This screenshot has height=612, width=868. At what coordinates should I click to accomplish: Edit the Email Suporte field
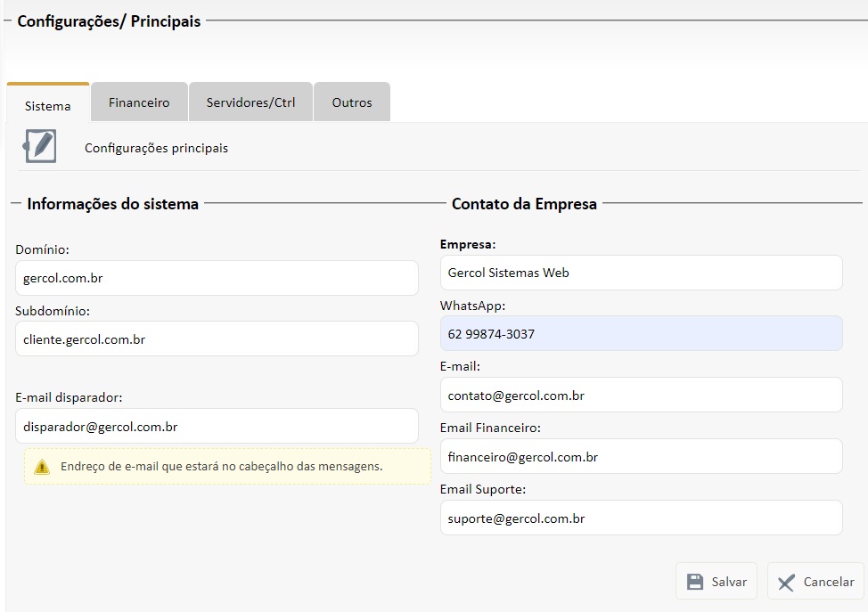point(641,518)
